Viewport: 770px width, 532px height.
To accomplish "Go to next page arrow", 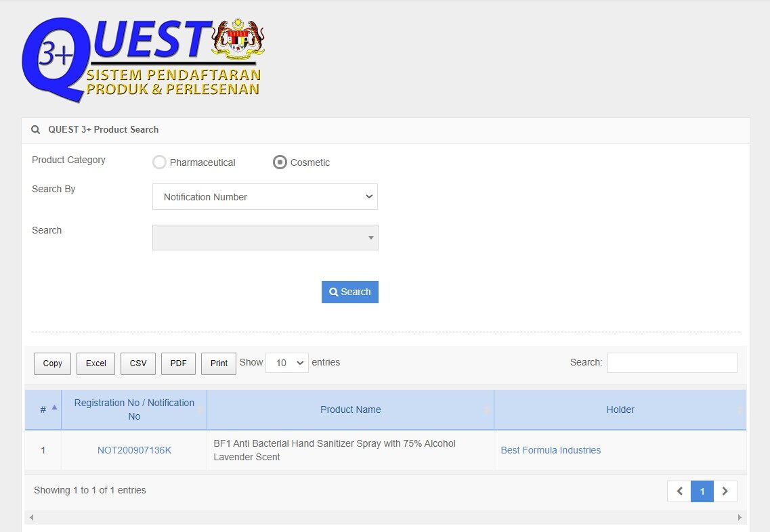I will 725,491.
